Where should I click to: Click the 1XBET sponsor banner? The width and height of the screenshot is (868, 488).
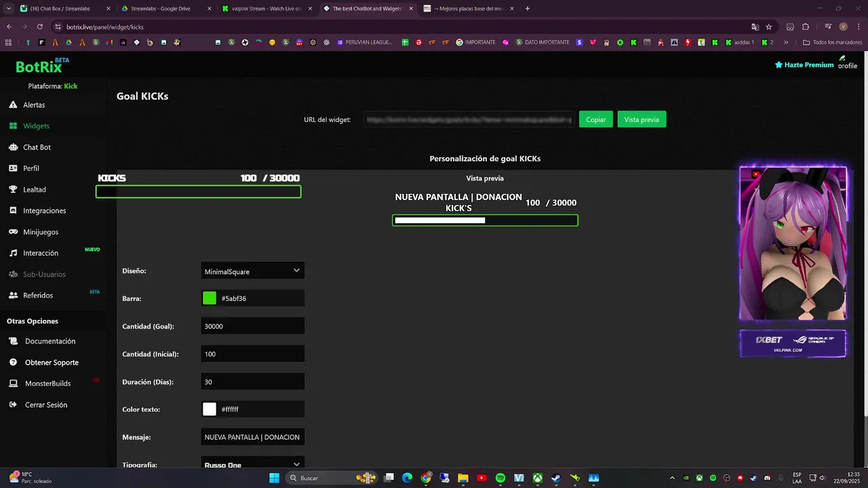793,344
